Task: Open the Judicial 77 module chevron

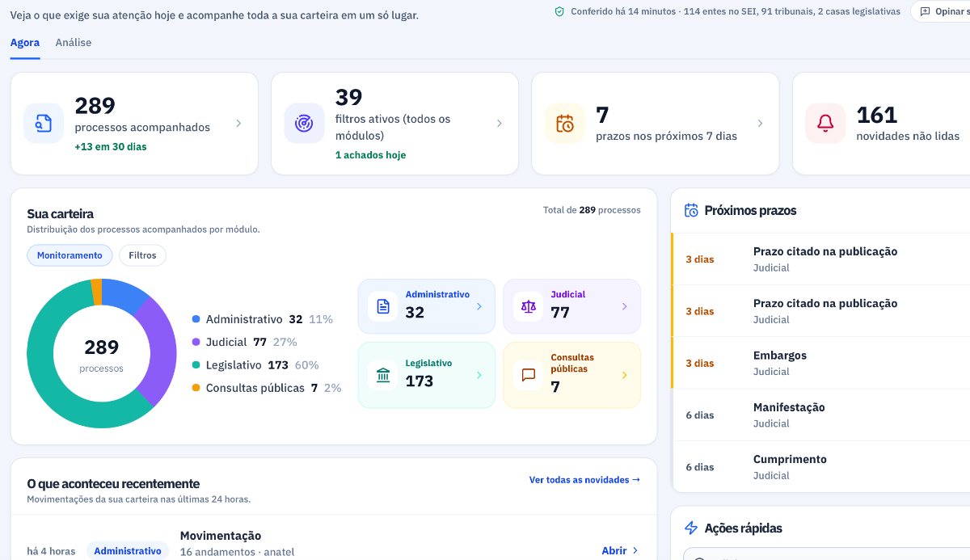Action: pyautogui.click(x=624, y=306)
